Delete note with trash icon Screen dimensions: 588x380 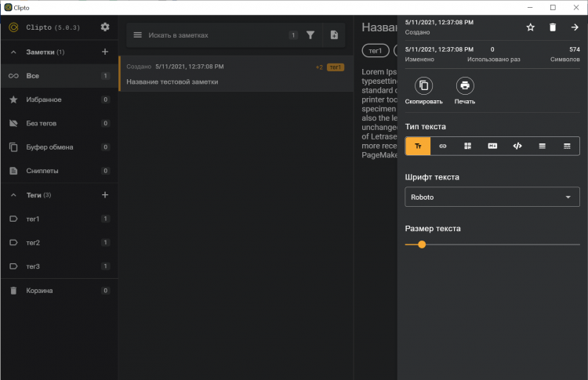553,27
